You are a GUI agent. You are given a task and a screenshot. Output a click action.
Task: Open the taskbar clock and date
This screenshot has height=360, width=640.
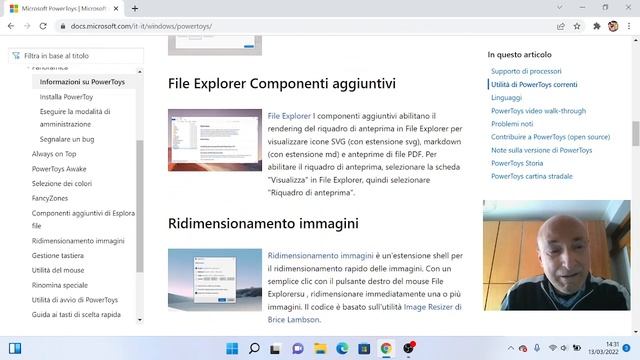click(x=604, y=348)
